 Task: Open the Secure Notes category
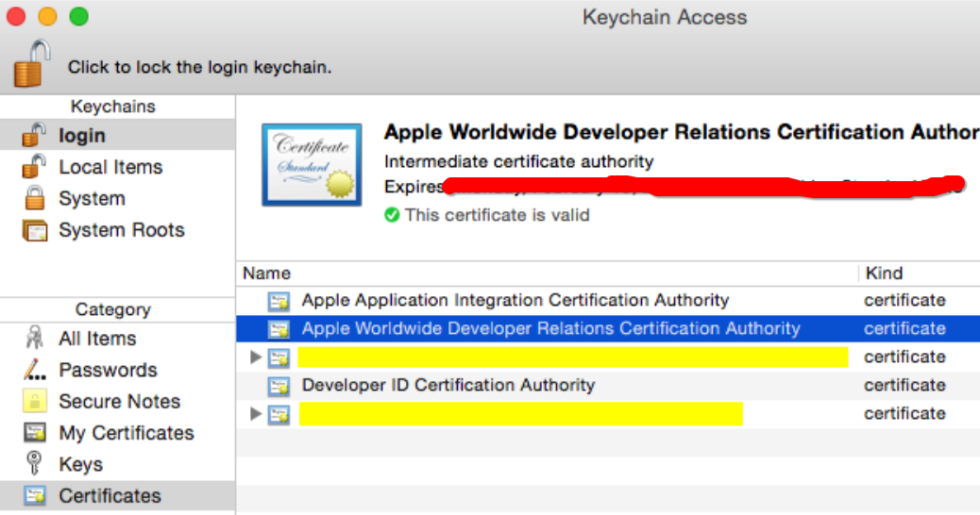(x=119, y=401)
